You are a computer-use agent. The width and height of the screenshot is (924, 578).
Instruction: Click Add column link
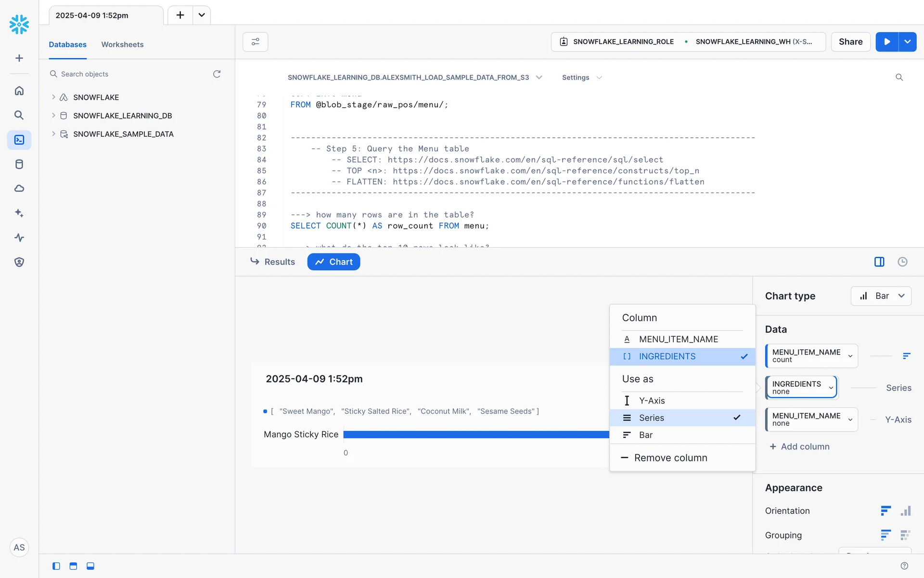click(799, 447)
